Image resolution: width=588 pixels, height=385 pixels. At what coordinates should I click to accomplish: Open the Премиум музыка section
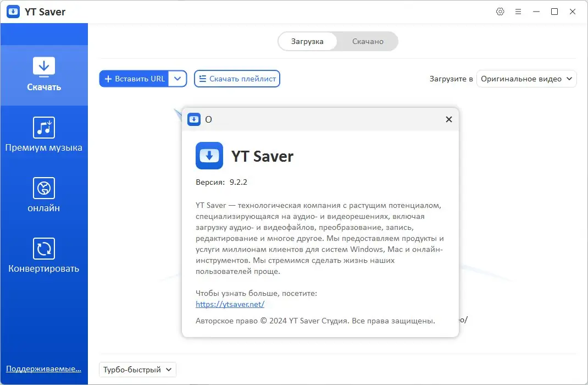44,135
